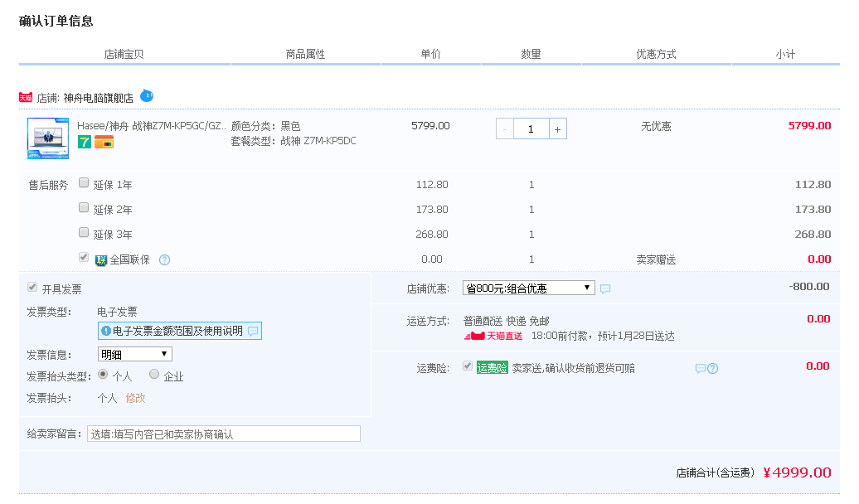Click the 5799.00 subtotal in red

point(809,125)
